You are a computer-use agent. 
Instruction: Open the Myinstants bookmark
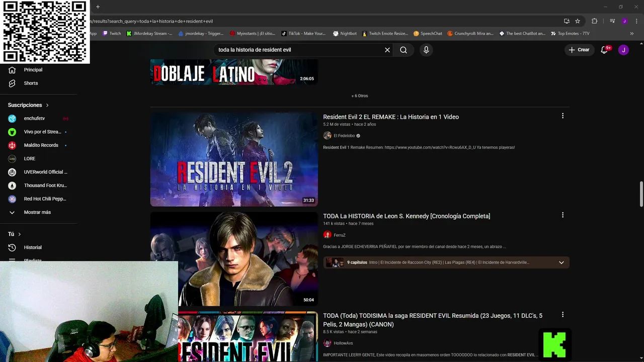tap(253, 34)
